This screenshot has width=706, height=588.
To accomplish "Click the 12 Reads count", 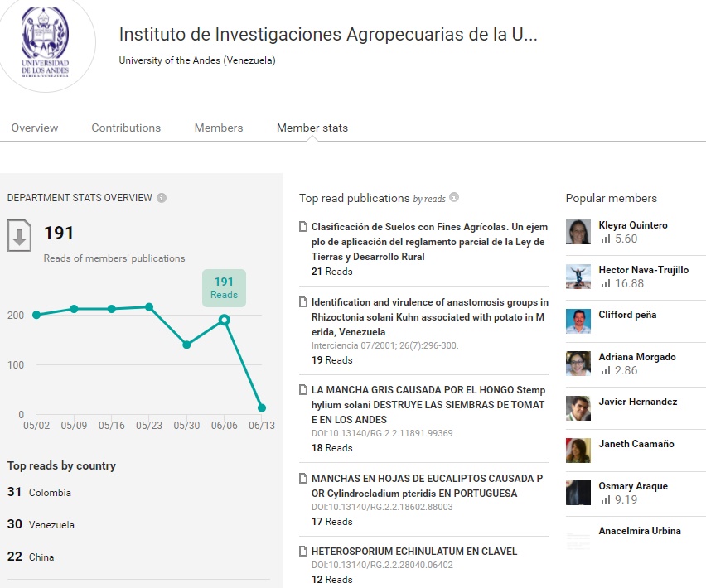I will click(x=332, y=580).
